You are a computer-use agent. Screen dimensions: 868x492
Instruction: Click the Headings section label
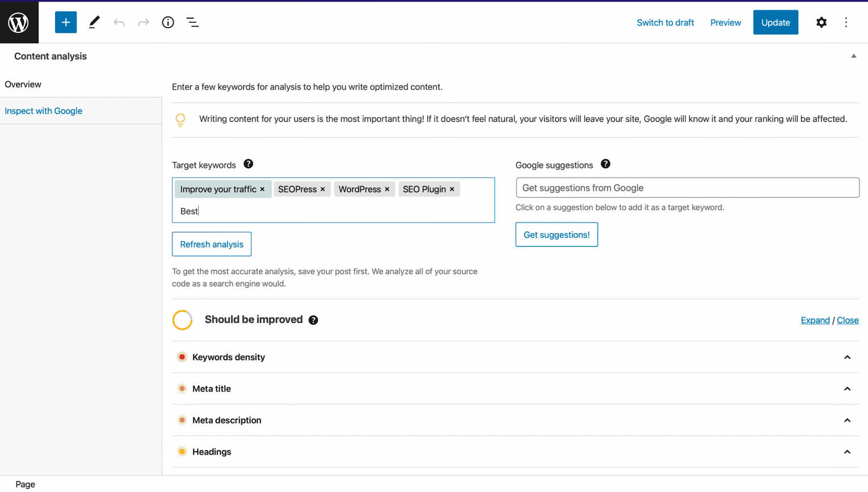[212, 452]
